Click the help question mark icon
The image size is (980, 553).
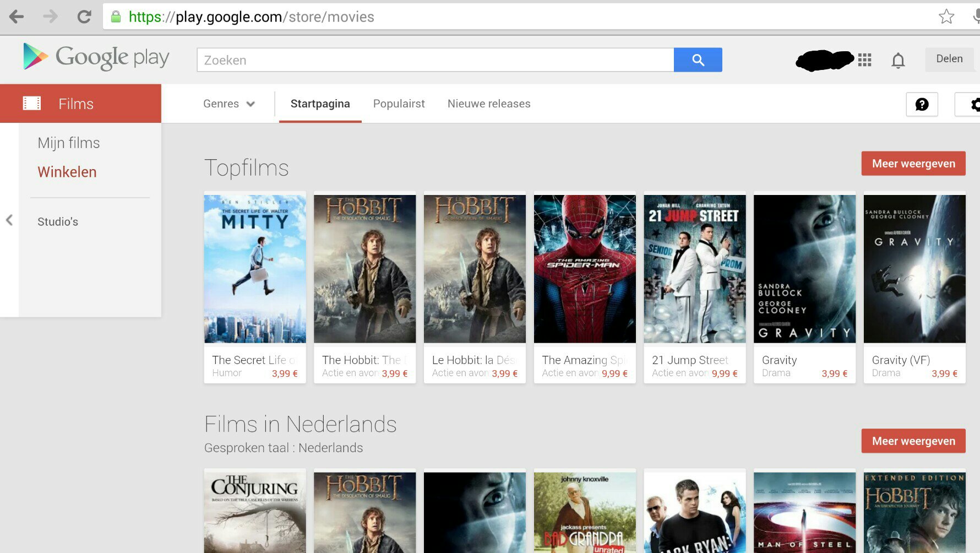(922, 104)
